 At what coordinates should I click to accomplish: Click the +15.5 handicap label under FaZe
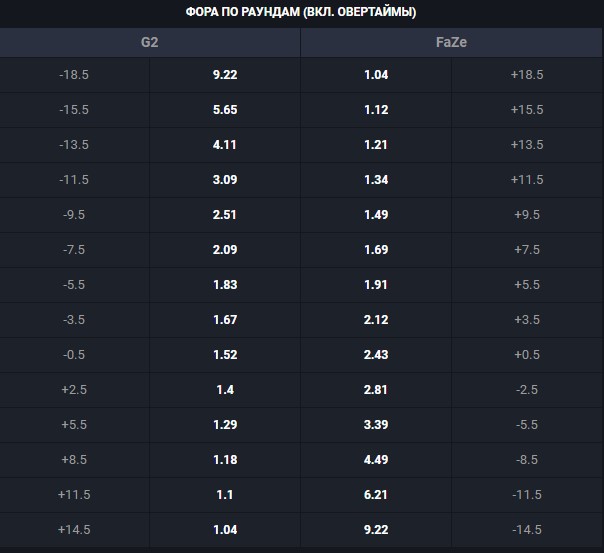point(527,110)
